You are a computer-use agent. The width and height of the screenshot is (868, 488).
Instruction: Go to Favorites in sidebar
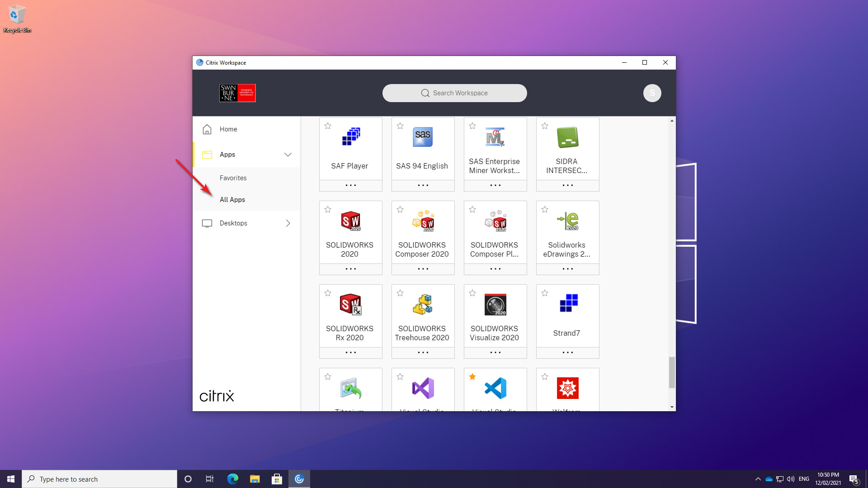coord(233,178)
